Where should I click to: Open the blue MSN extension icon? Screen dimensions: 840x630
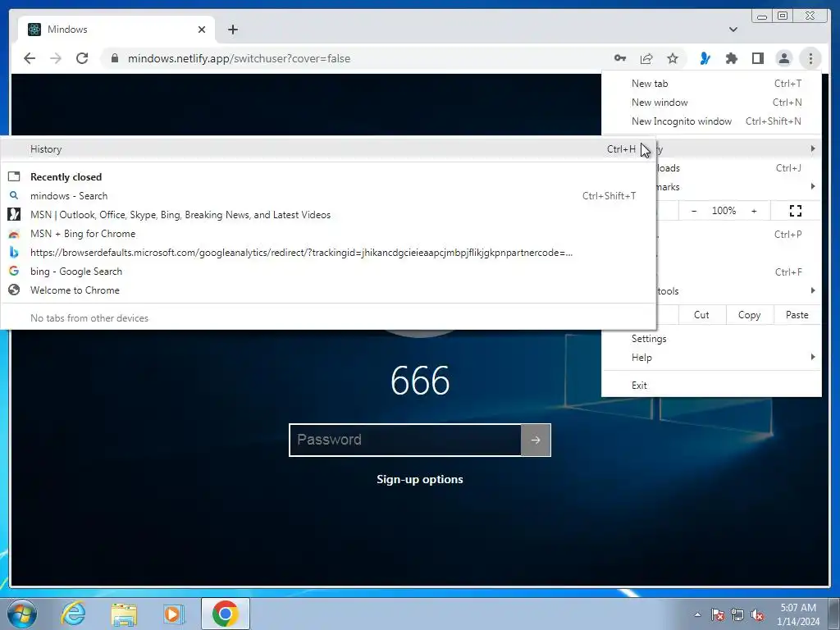[705, 58]
